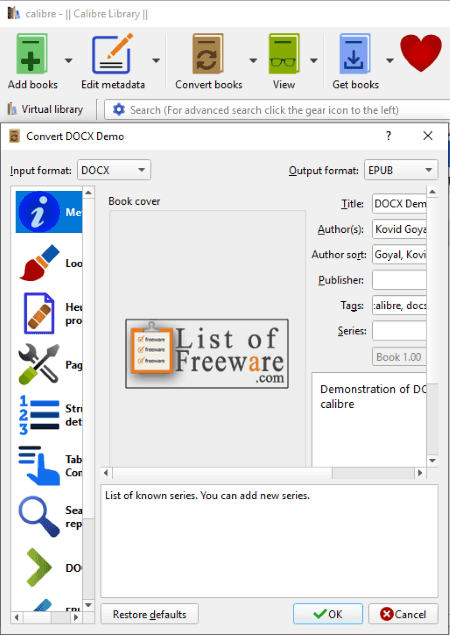Viewport: 450px width, 635px height.
Task: Open the Search & replace magnifier icon
Action: tap(39, 517)
